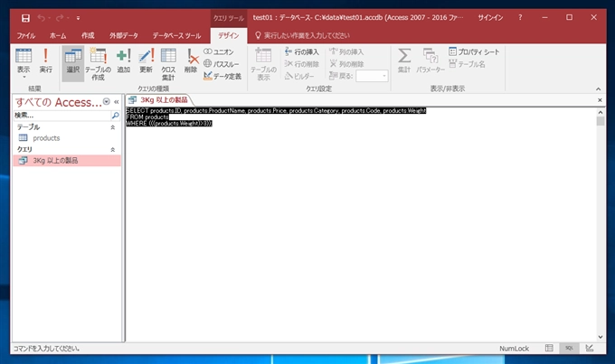Collapse navigation pane with shutter button
Screen dimensions: 615x364
(117, 102)
